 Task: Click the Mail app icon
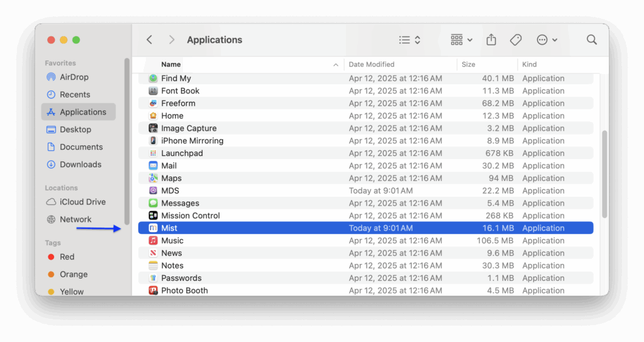pyautogui.click(x=153, y=165)
